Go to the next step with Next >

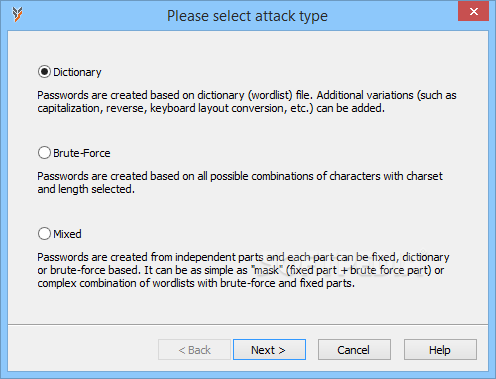click(x=269, y=350)
